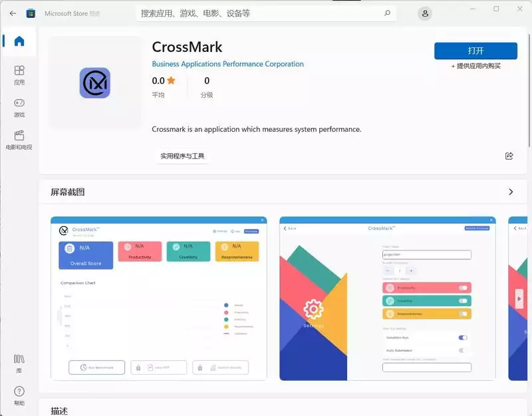Open the 游戏 (Games) sidebar section
532x416 pixels.
click(19, 108)
